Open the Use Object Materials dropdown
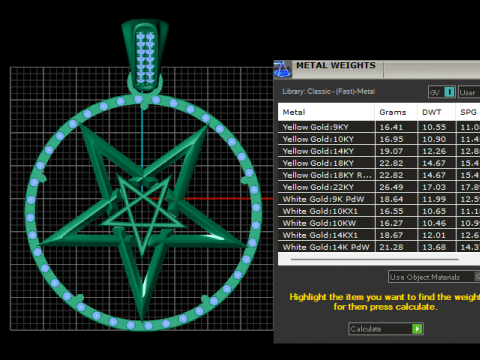This screenshot has width=480, height=360. pos(434,277)
